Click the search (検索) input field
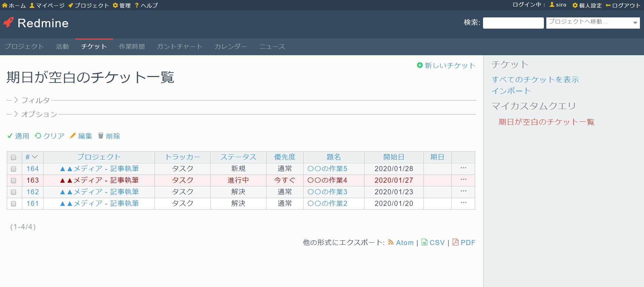 pyautogui.click(x=513, y=23)
